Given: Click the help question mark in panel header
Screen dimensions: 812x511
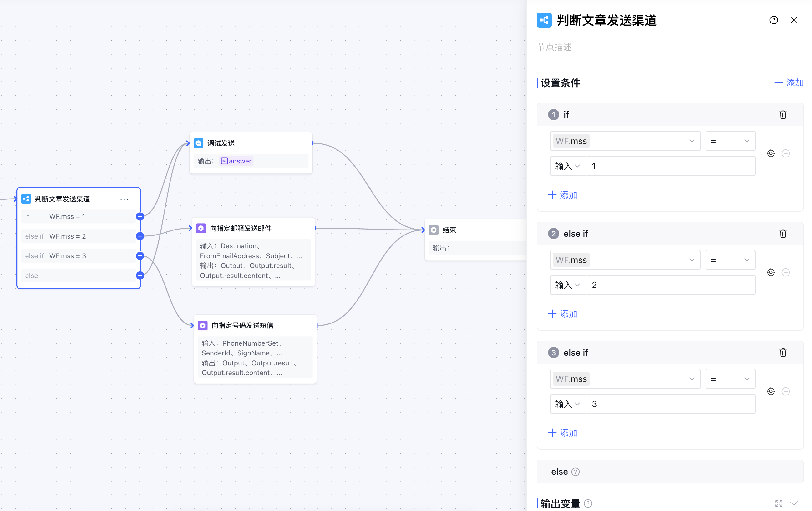Looking at the screenshot, I should pos(774,20).
